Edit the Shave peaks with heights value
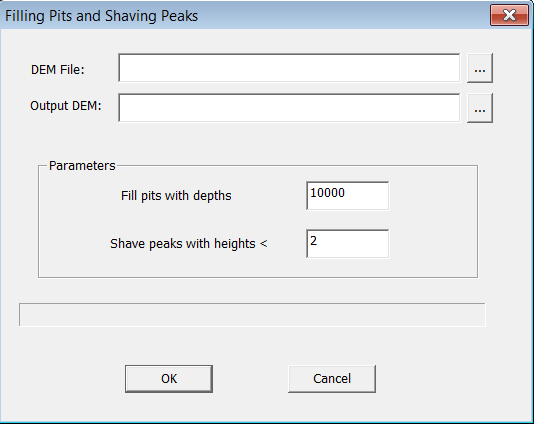Viewport: 534px width, 424px height. pyautogui.click(x=347, y=244)
